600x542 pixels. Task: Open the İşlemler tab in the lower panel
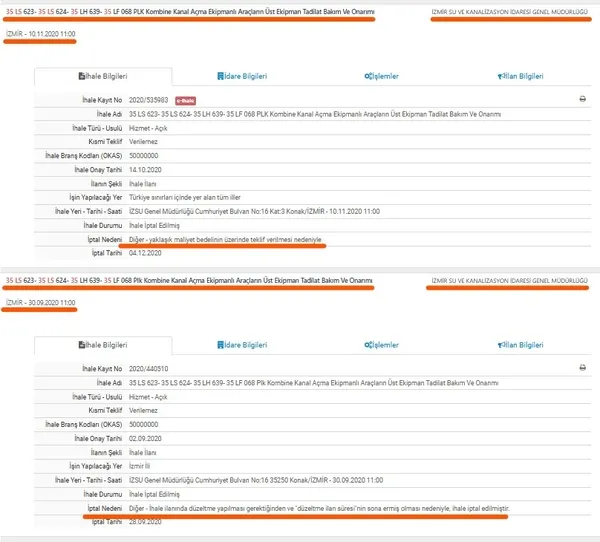[382, 344]
